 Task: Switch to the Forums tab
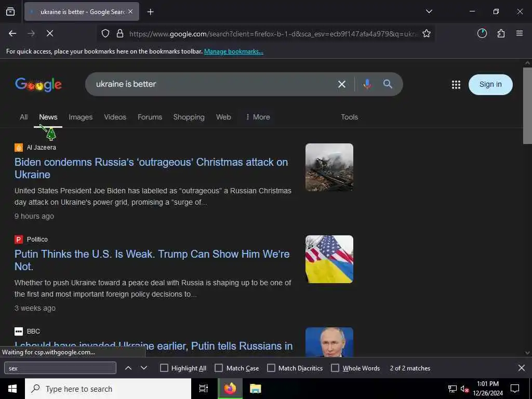(x=150, y=117)
